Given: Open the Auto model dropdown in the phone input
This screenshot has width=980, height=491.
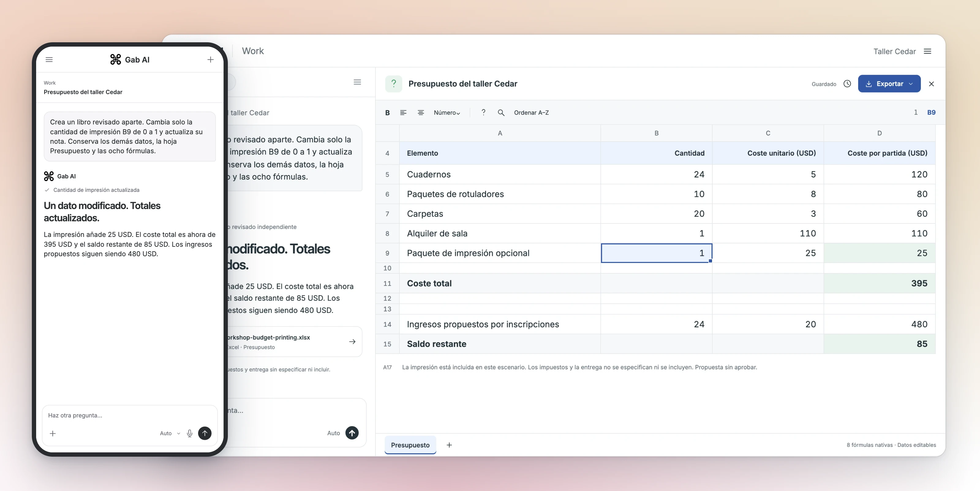Looking at the screenshot, I should pos(170,433).
